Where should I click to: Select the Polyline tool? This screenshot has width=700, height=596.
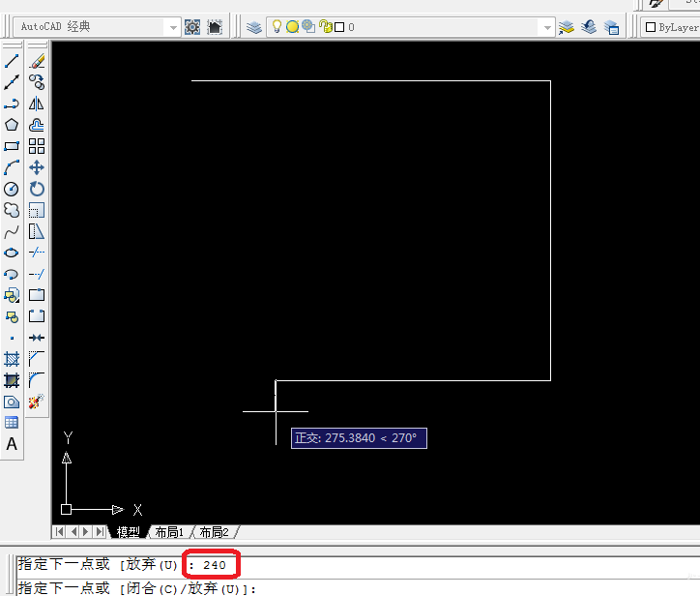12,104
